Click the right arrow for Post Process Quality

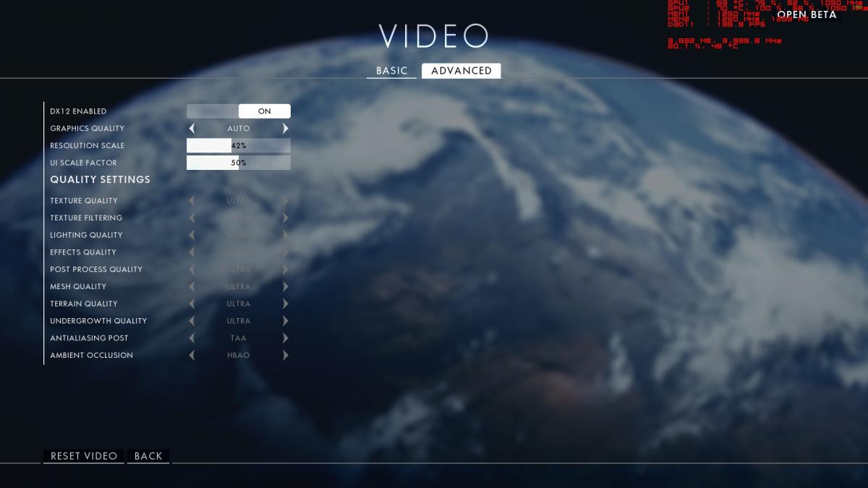pos(286,269)
